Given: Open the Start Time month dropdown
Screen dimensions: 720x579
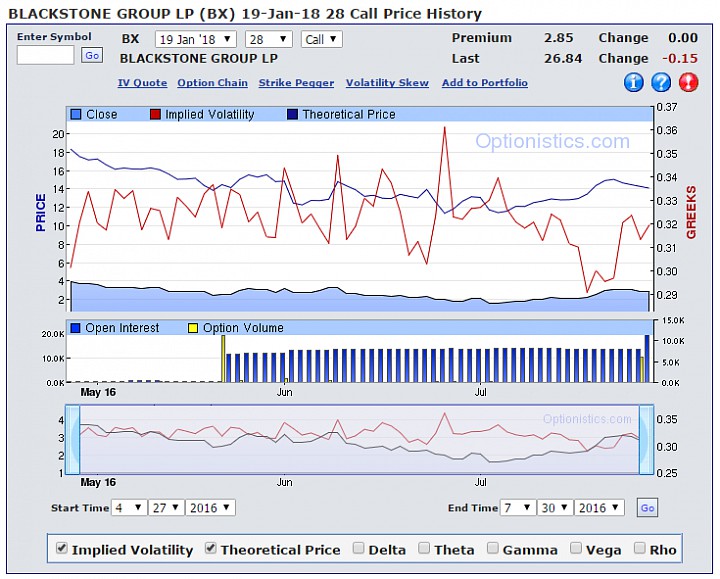Looking at the screenshot, I should [129, 508].
